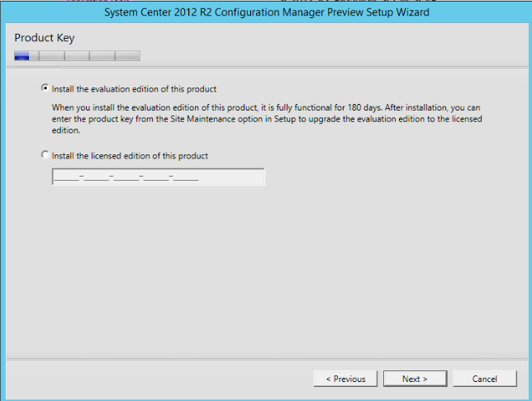The width and height of the screenshot is (532, 401).
Task: Click the Setup Wizard window title bar
Action: tap(266, 12)
